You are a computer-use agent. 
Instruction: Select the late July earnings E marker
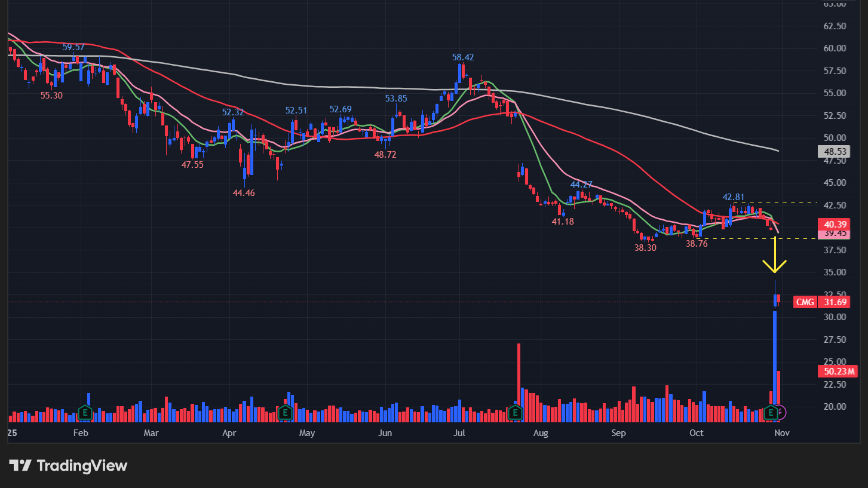515,412
